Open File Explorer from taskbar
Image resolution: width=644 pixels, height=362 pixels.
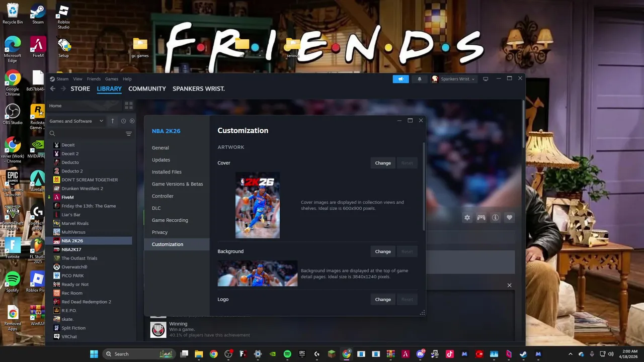coord(199,354)
